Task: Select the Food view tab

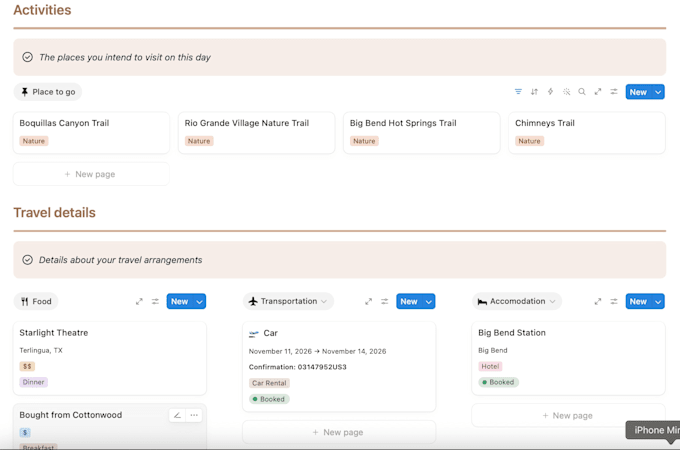Action: pos(36,301)
